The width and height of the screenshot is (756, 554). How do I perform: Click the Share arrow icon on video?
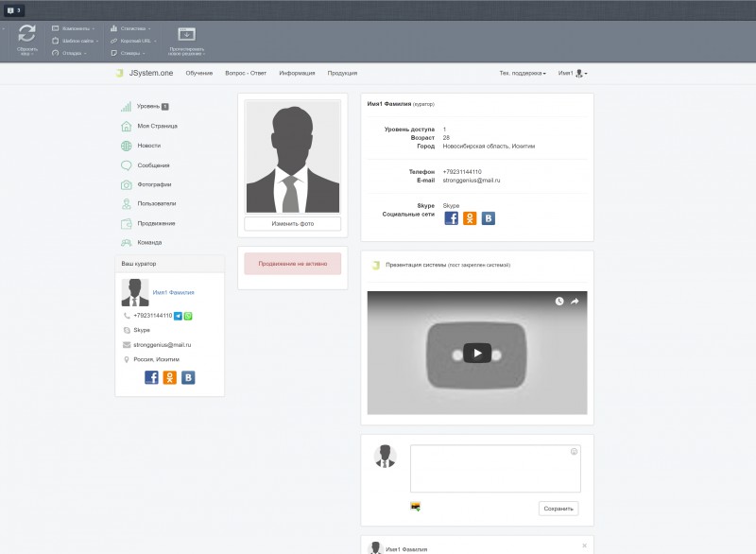tap(575, 302)
